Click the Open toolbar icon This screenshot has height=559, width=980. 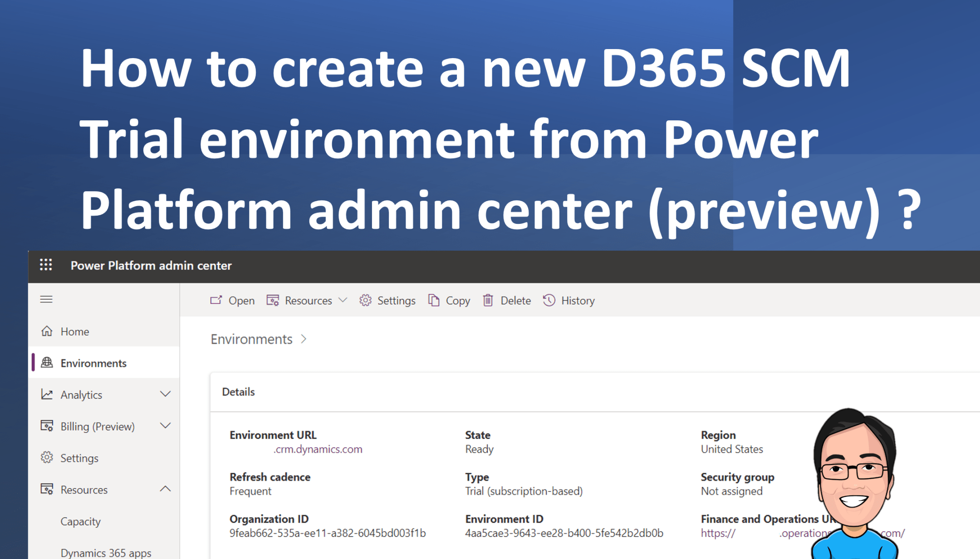216,300
